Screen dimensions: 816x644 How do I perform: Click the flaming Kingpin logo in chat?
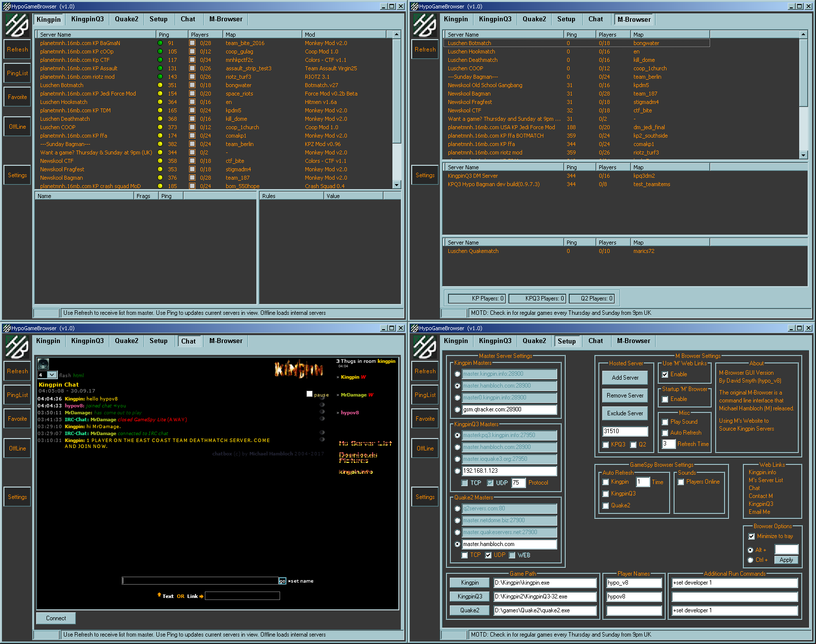point(299,369)
